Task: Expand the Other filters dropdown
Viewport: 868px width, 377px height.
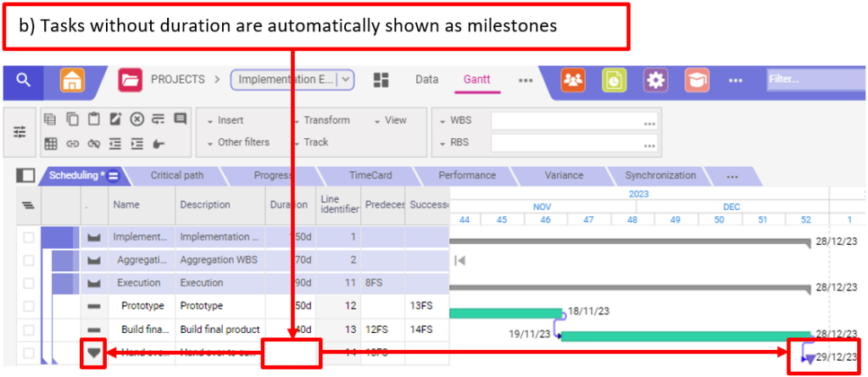Action: 238,142
